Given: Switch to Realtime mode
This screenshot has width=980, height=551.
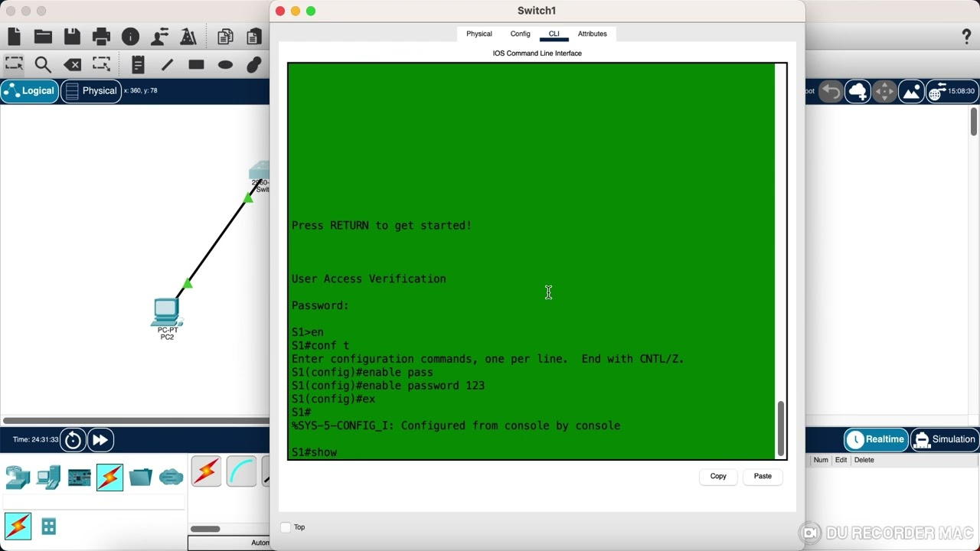Looking at the screenshot, I should [x=876, y=439].
